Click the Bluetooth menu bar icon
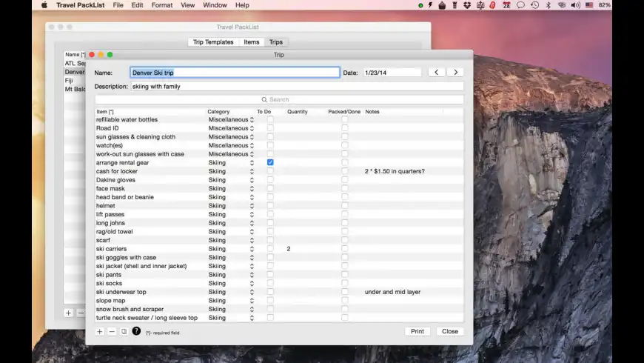Viewport: 644px width, 363px height. point(549,5)
